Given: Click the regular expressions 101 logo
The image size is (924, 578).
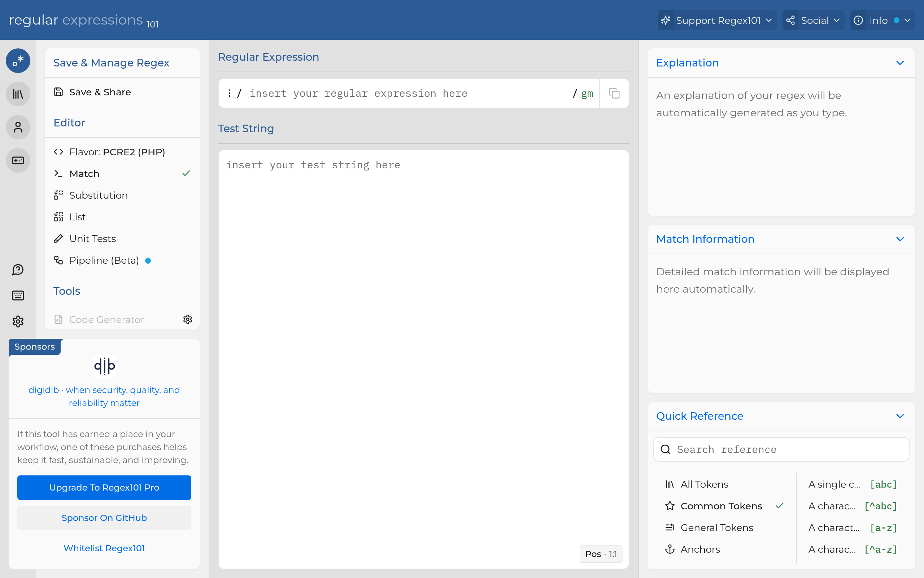Looking at the screenshot, I should (x=84, y=20).
